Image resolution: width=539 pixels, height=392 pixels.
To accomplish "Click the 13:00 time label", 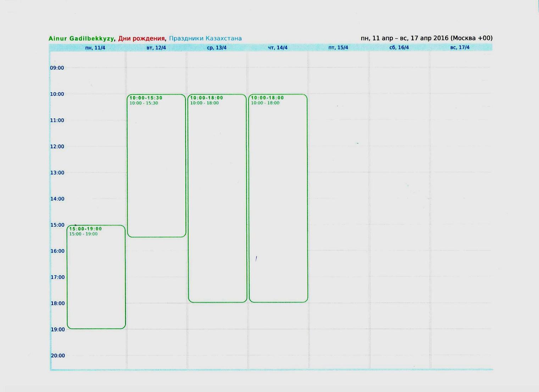I will point(57,173).
